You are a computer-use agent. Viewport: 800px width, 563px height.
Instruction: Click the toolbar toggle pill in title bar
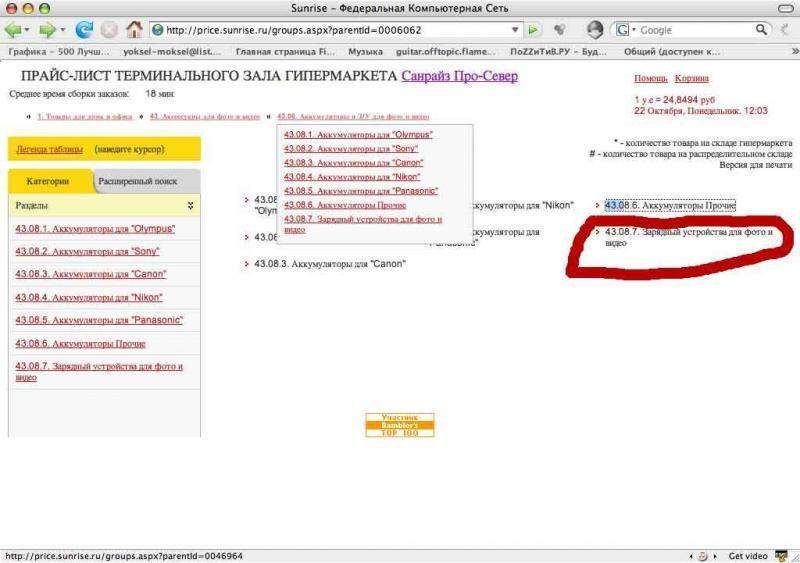(x=785, y=8)
